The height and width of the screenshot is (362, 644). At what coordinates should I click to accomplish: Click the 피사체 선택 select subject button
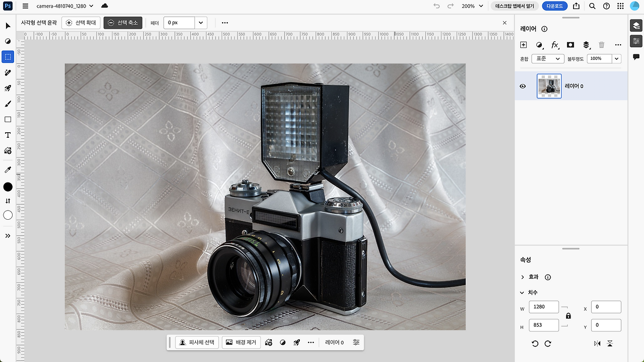(197, 342)
